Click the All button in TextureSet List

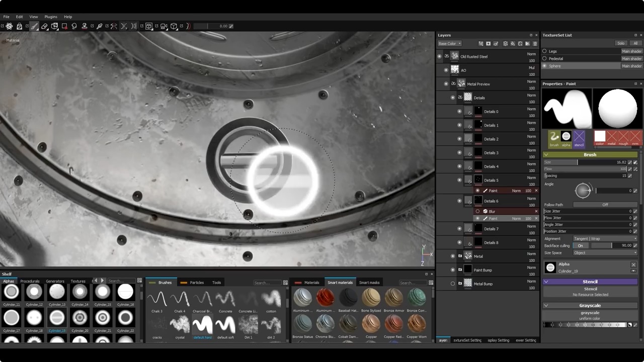point(635,43)
